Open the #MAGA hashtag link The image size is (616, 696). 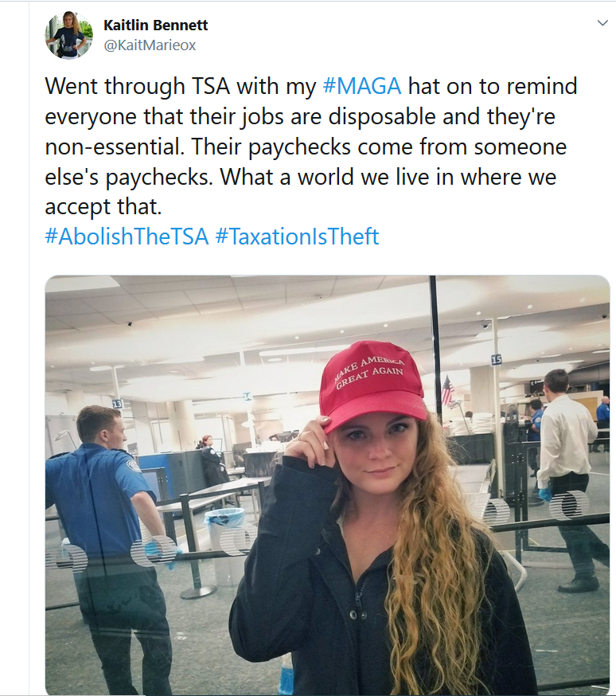click(361, 86)
